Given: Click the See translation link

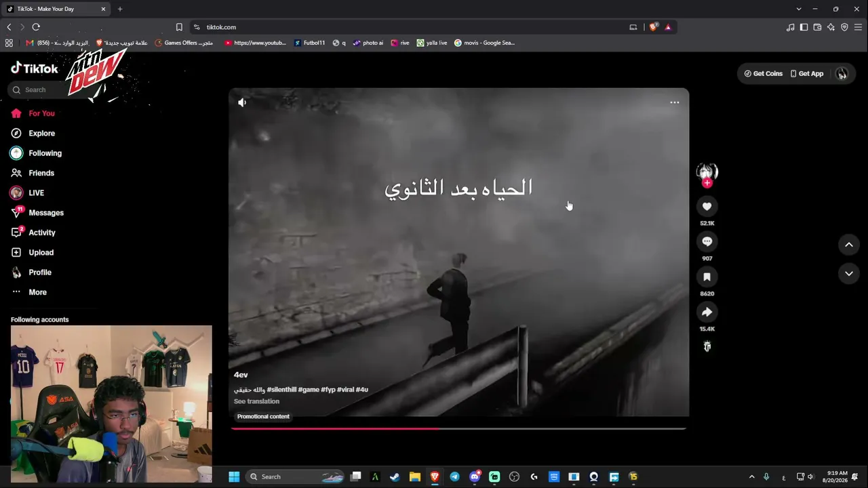Looking at the screenshot, I should point(256,401).
